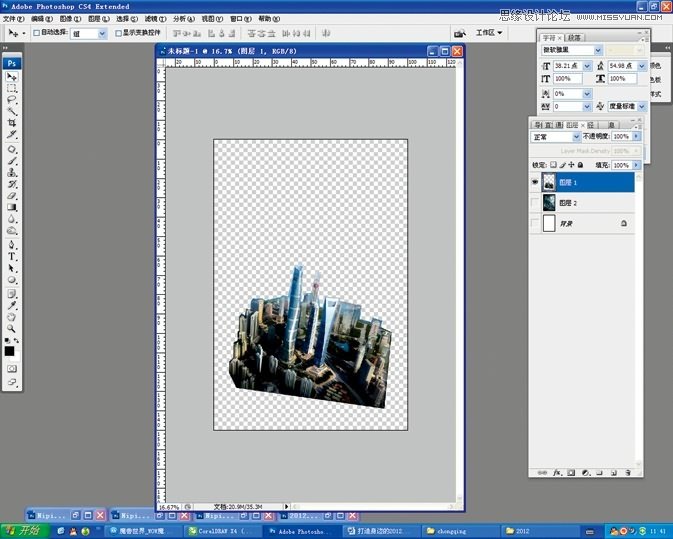Select the Healing Brush tool
This screenshot has width=673, height=539.
[x=12, y=149]
